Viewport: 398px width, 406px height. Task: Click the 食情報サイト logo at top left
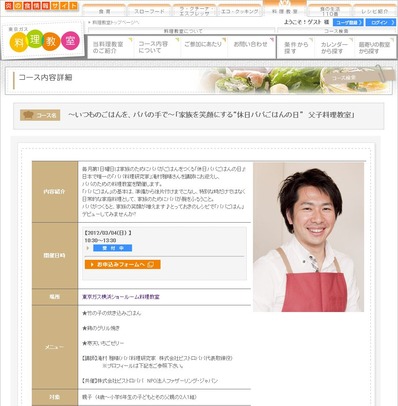[41, 6]
